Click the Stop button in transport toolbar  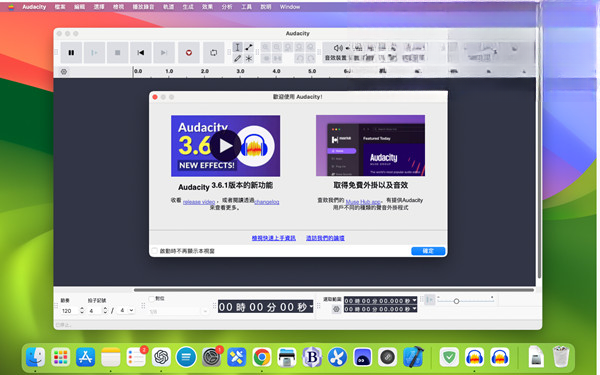[x=118, y=52]
